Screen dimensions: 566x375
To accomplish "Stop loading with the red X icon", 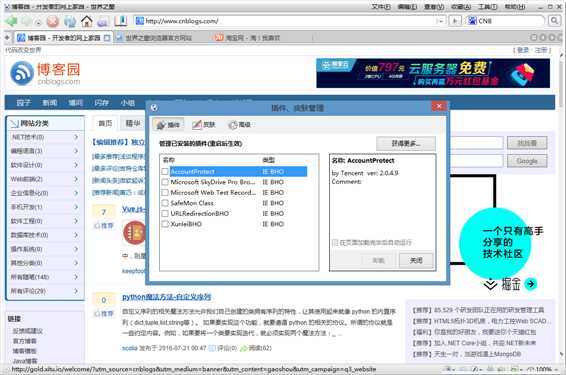I will [x=53, y=21].
